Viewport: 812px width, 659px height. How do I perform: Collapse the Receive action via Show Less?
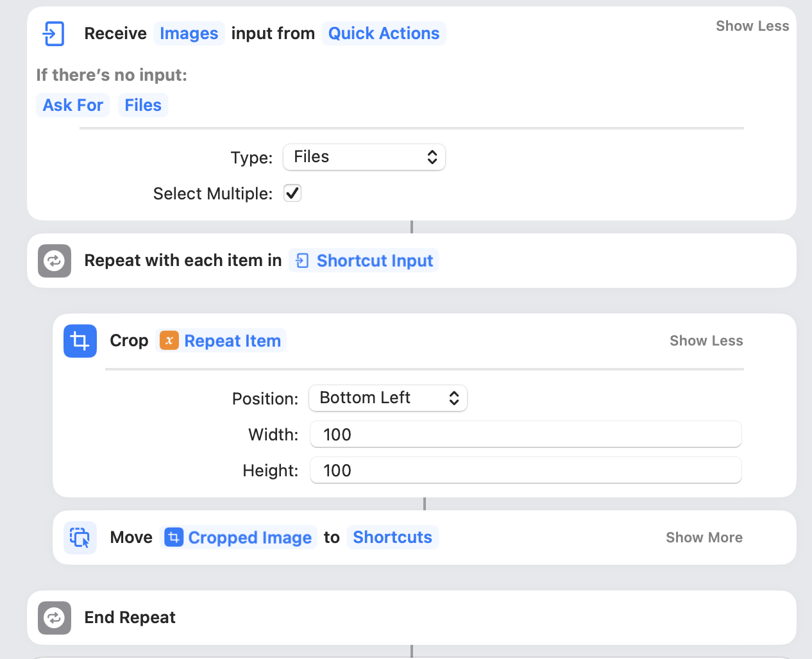pos(752,26)
